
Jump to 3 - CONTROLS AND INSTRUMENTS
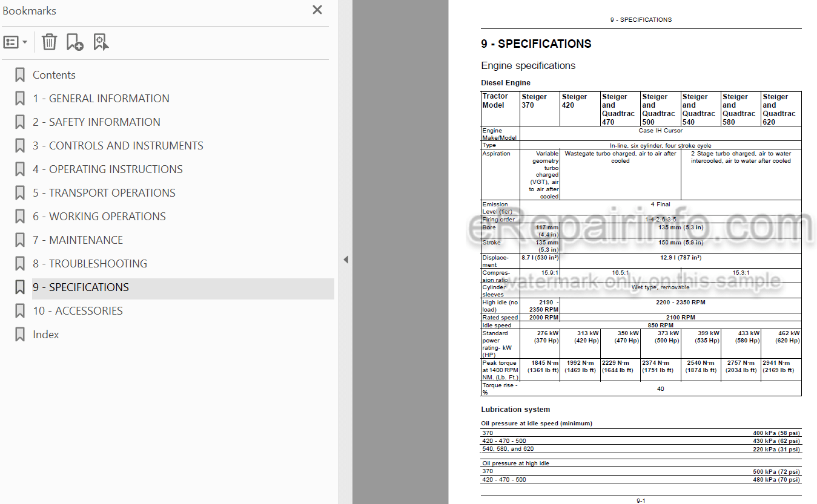point(118,146)
